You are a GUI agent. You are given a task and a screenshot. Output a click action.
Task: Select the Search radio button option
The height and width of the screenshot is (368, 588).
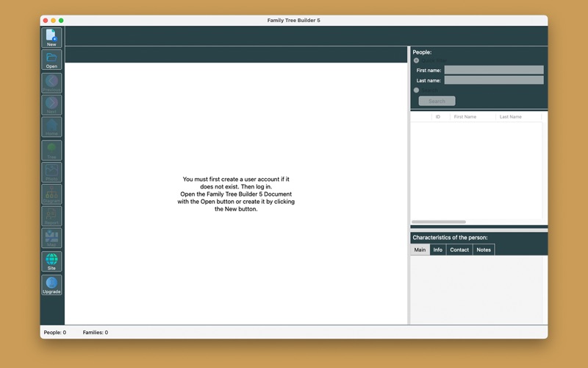pyautogui.click(x=417, y=90)
